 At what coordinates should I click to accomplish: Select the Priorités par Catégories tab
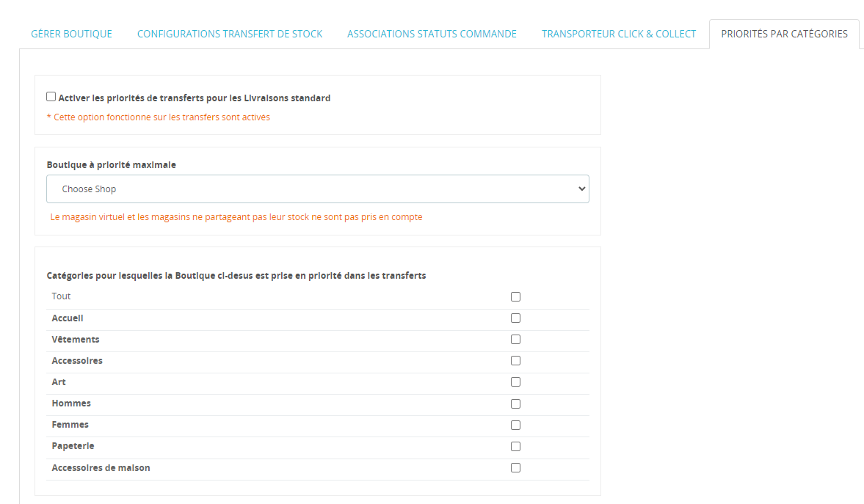(x=784, y=34)
